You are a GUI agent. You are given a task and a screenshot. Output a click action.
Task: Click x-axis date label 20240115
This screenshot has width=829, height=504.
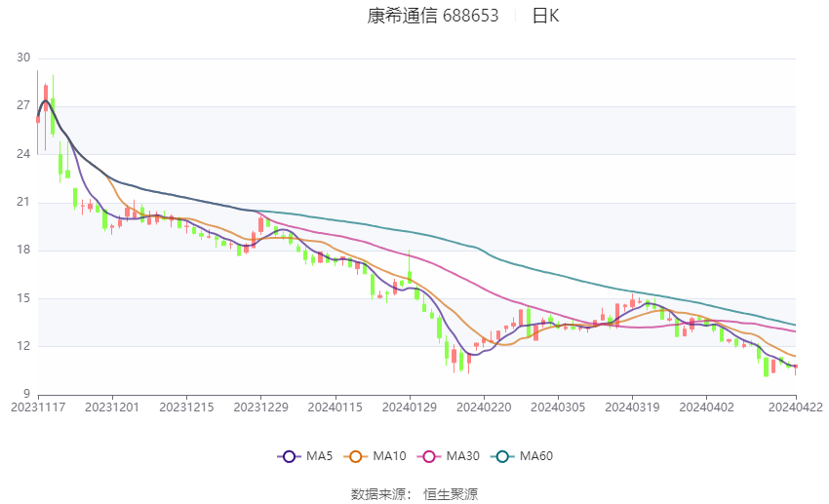pos(336,407)
